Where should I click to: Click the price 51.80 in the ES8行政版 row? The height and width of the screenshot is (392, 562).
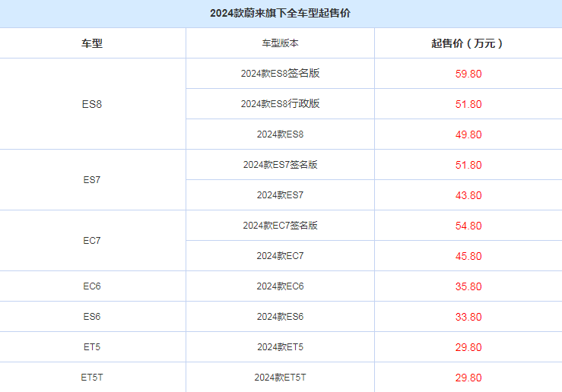pos(468,104)
